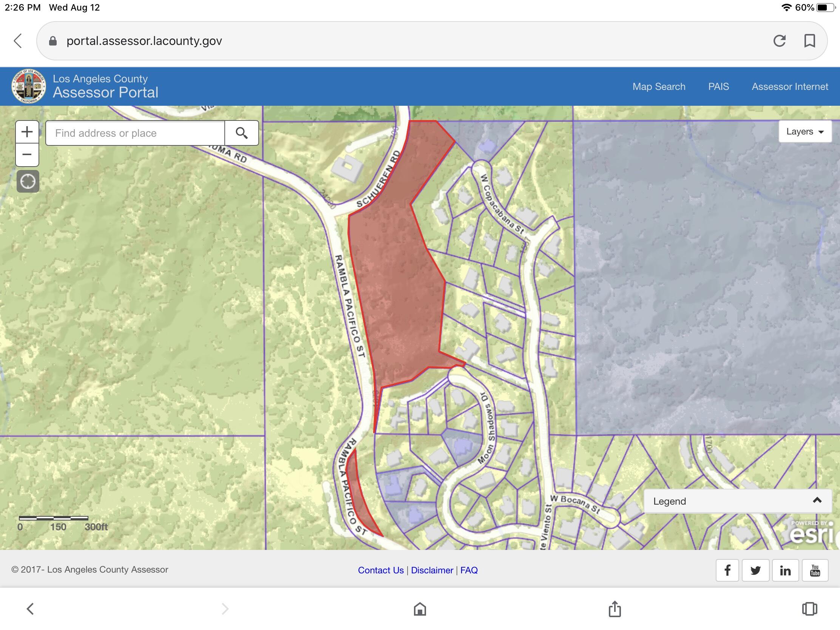The width and height of the screenshot is (840, 630).
Task: Focus the Find address or place field
Action: pos(135,133)
